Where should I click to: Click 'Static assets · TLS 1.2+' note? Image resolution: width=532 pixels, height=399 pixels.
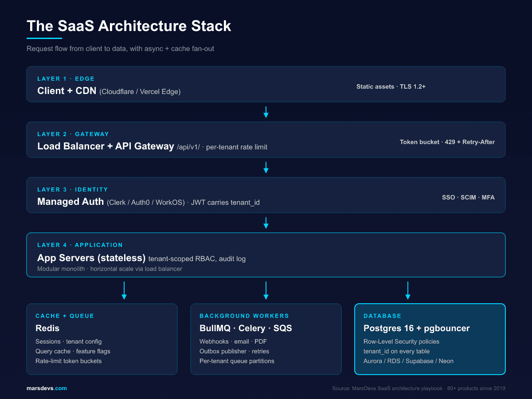391,86
